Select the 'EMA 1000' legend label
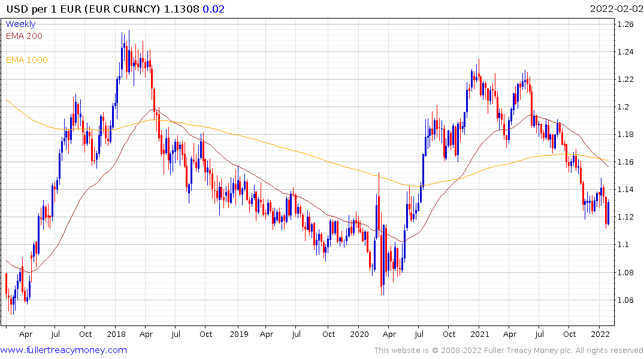The image size is (644, 359). pos(27,60)
